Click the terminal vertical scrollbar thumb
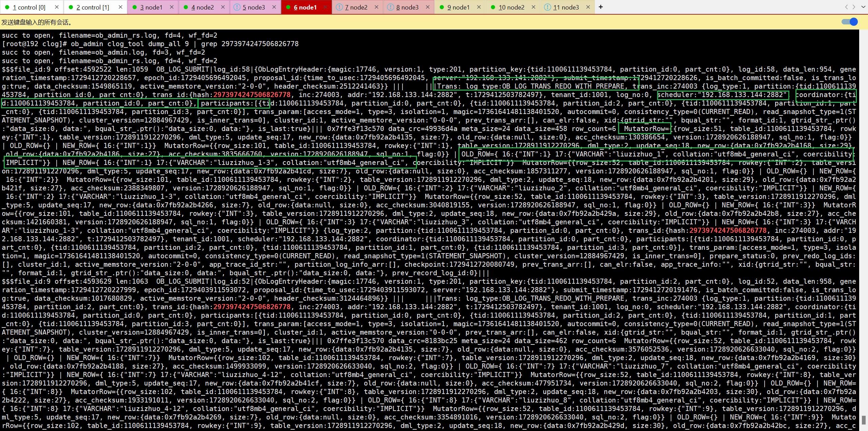868x431 pixels. click(864, 419)
